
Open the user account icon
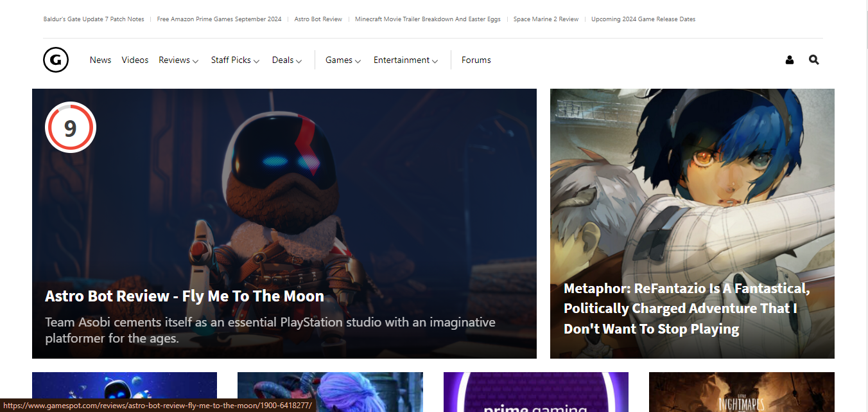click(x=790, y=60)
